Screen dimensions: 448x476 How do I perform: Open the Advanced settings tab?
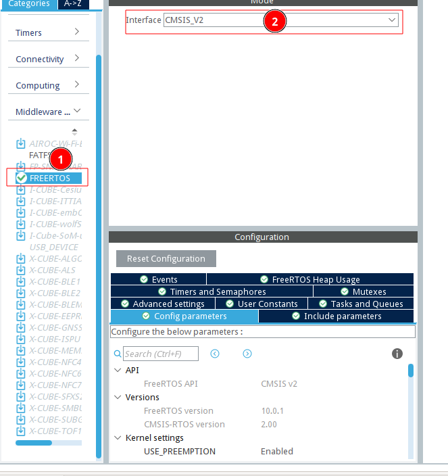(163, 304)
